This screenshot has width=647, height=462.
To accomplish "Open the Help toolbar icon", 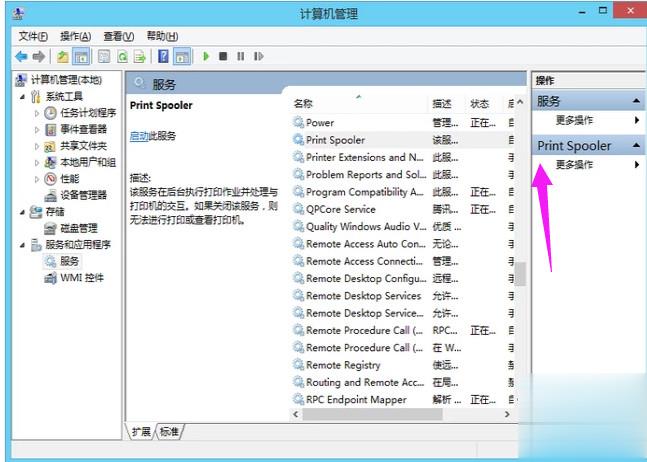I will 163,57.
